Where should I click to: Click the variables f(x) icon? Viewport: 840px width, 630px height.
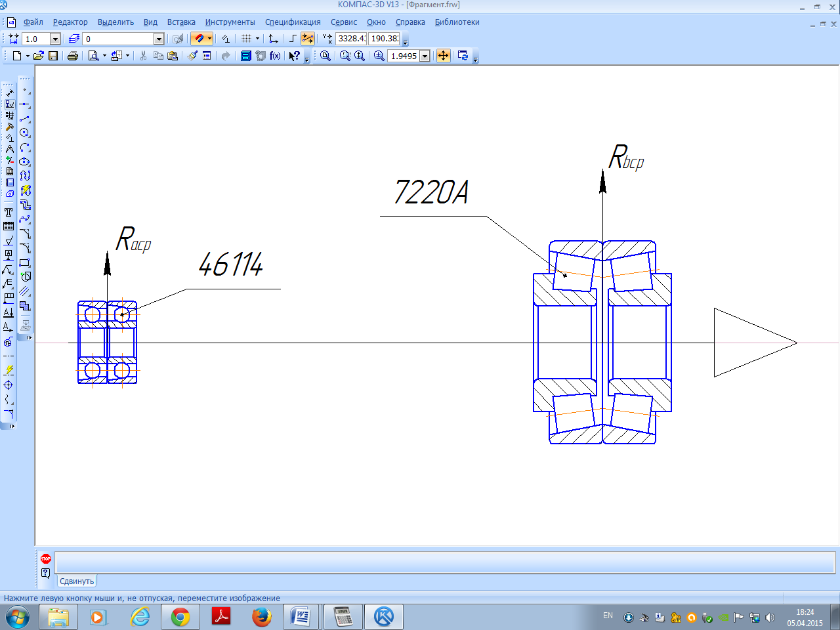(275, 56)
